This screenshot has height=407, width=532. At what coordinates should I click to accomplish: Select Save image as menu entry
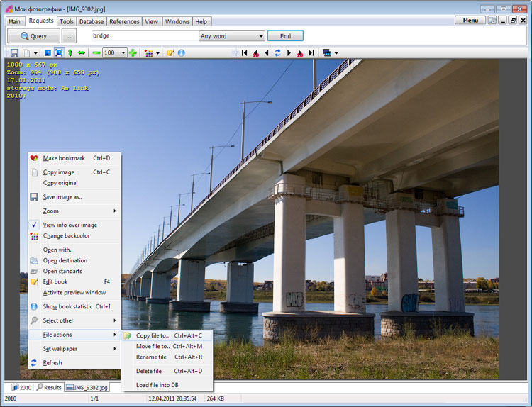click(x=74, y=197)
